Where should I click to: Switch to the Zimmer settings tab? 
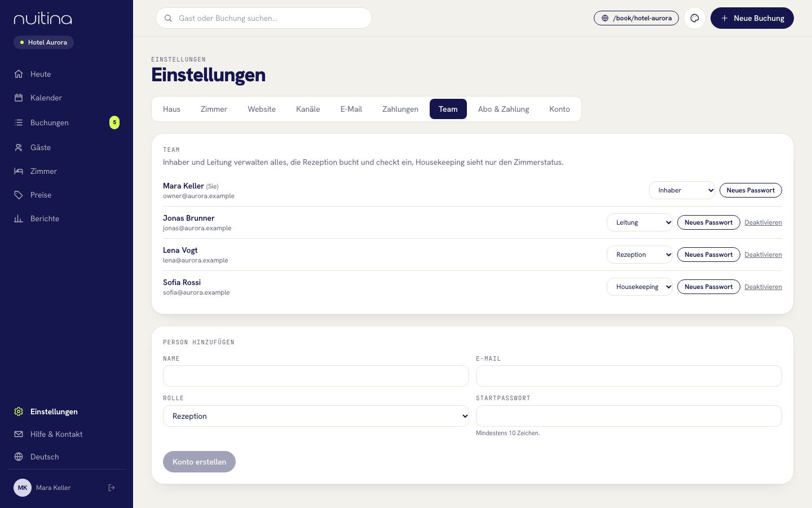(214, 109)
